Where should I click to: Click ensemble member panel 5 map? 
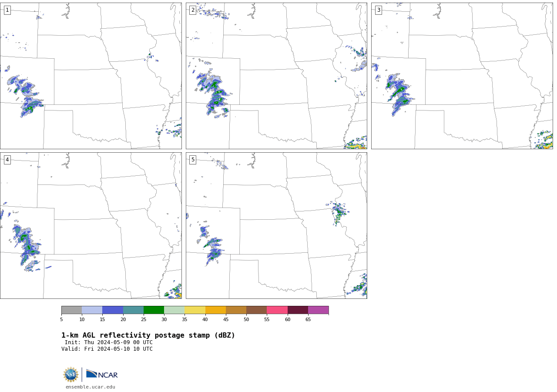click(276, 225)
